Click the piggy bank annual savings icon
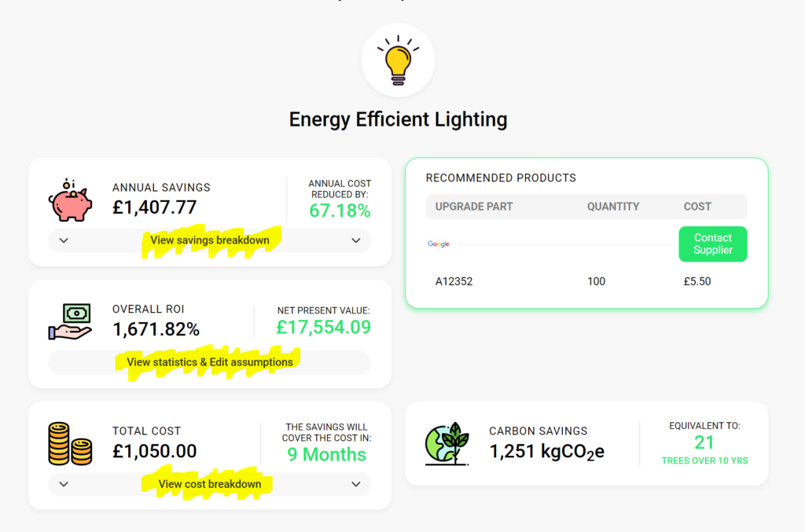This screenshot has height=532, width=805. (70, 200)
